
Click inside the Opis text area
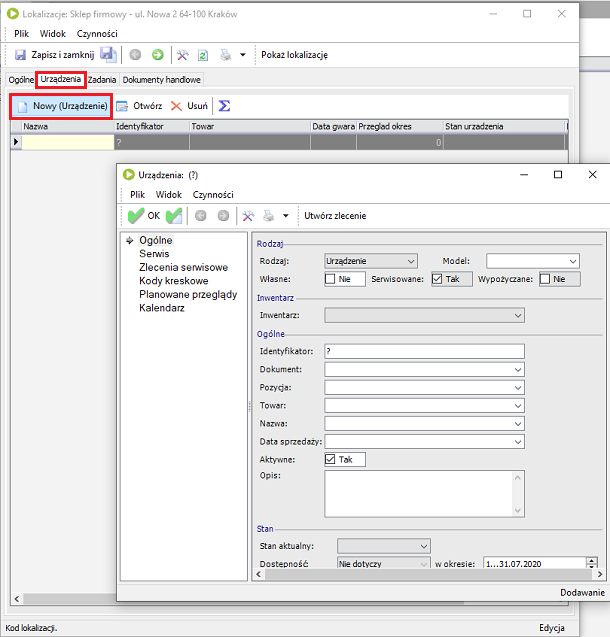point(424,494)
